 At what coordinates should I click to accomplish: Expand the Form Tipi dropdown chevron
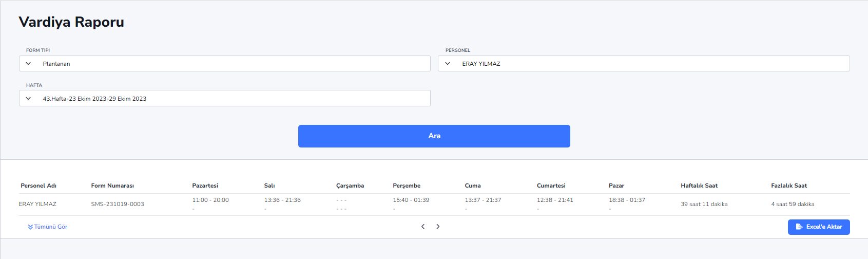click(28, 64)
